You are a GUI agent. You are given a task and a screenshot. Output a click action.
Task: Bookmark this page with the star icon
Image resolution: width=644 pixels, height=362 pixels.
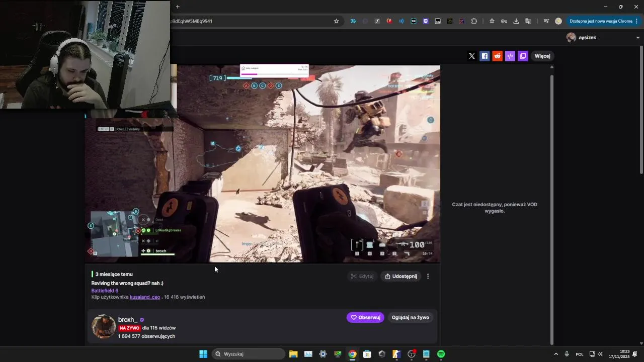(x=336, y=21)
